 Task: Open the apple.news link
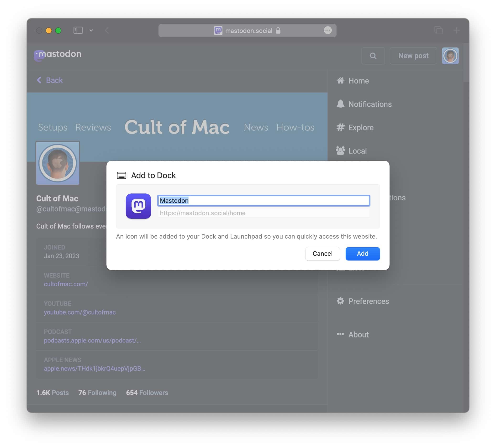point(95,368)
